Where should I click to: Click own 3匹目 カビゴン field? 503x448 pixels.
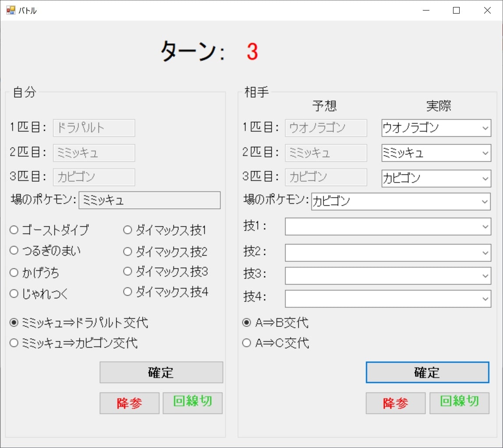[x=94, y=177]
